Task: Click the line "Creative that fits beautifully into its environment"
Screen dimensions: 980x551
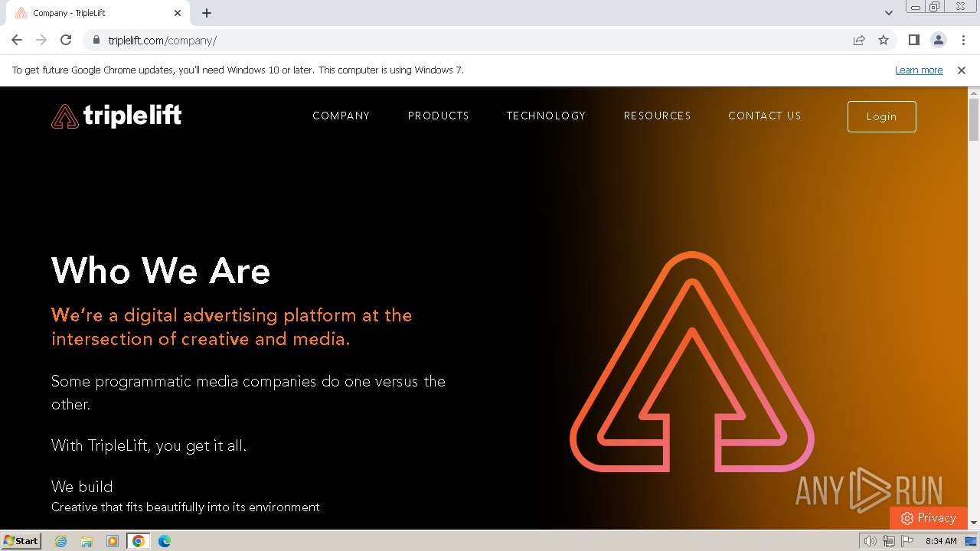Action: click(x=185, y=507)
